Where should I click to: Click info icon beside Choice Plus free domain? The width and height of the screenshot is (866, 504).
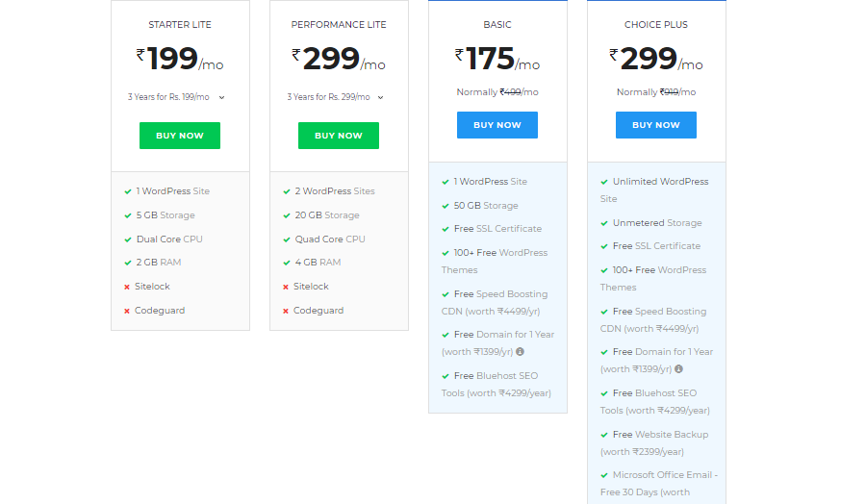pos(678,368)
